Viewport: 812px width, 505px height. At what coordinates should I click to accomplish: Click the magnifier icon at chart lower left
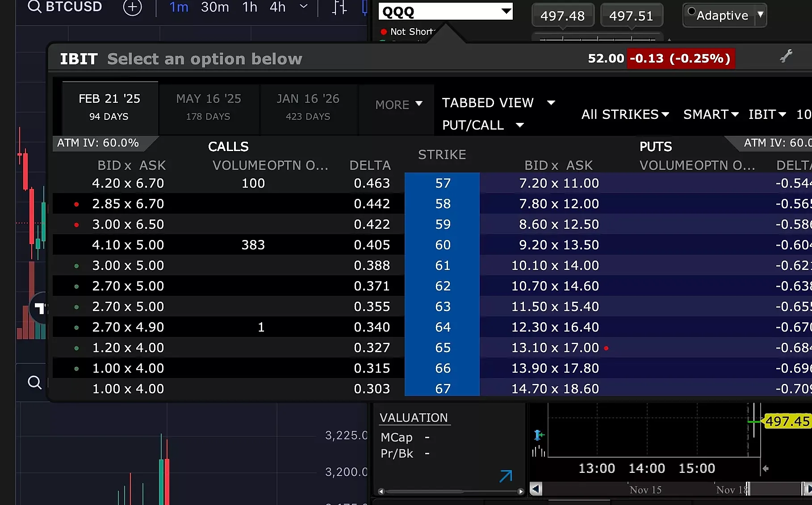coord(34,383)
